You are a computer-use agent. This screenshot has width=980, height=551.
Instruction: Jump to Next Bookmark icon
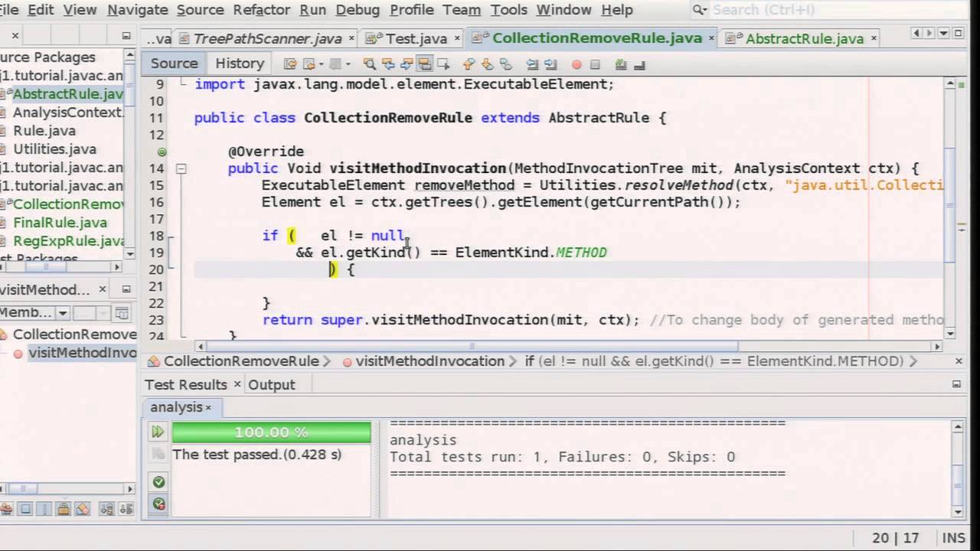tap(487, 64)
